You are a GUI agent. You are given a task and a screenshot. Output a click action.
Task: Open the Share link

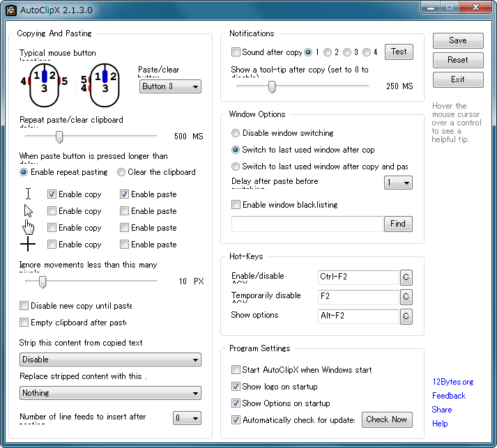pyautogui.click(x=442, y=410)
